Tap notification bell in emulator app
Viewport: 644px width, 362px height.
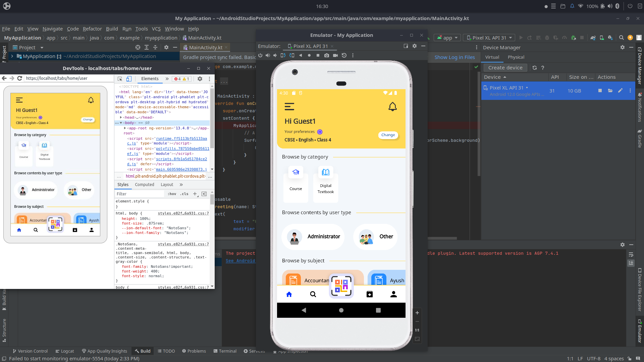tap(392, 107)
